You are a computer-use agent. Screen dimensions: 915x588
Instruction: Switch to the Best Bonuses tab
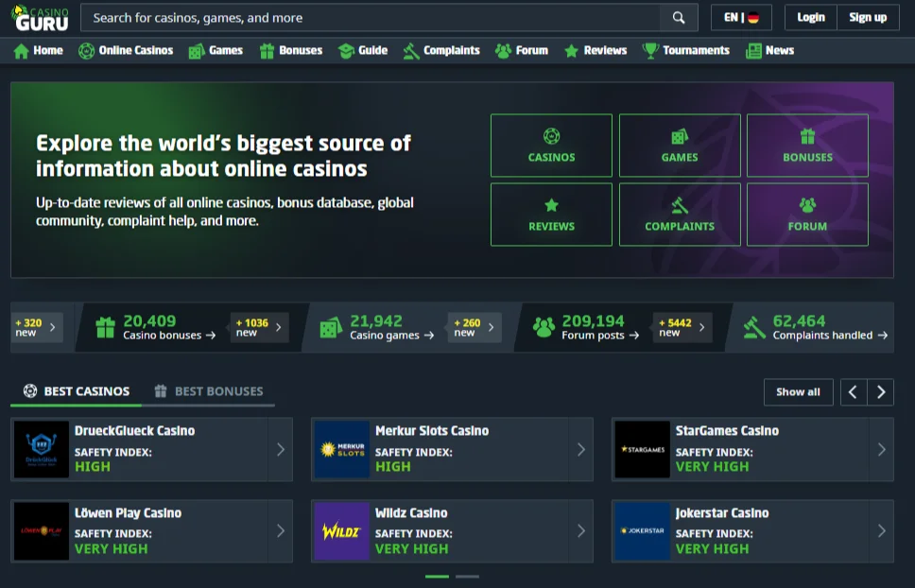209,391
